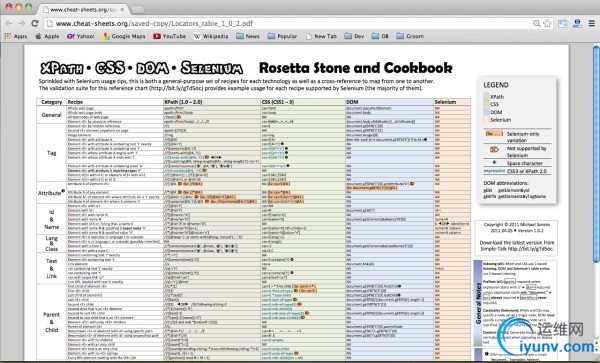Click the 'Attribute' category cell
This screenshot has height=363, width=600.
point(52,193)
